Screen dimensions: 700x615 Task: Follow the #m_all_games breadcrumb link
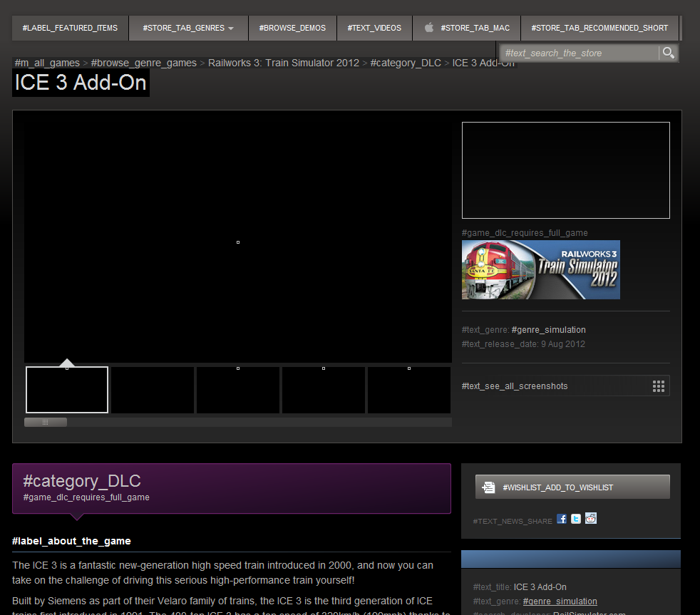click(x=47, y=63)
